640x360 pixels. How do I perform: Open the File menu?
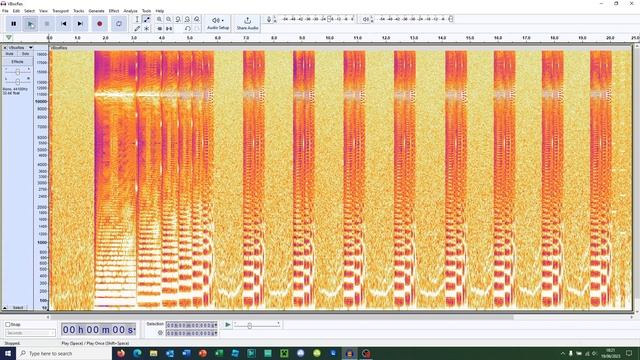[5, 11]
